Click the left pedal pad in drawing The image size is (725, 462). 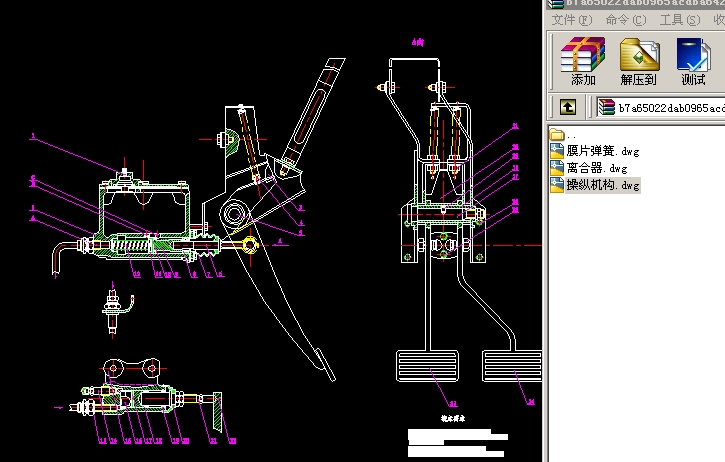[428, 365]
